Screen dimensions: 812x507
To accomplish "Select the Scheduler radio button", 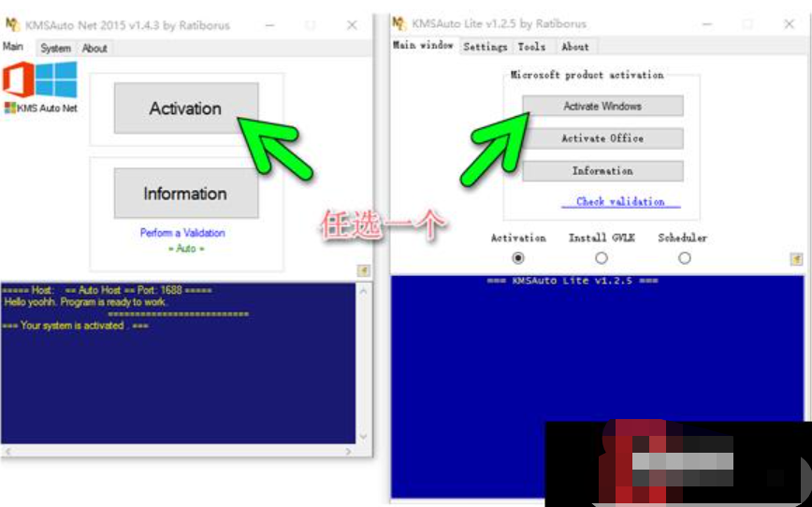I will tap(685, 258).
